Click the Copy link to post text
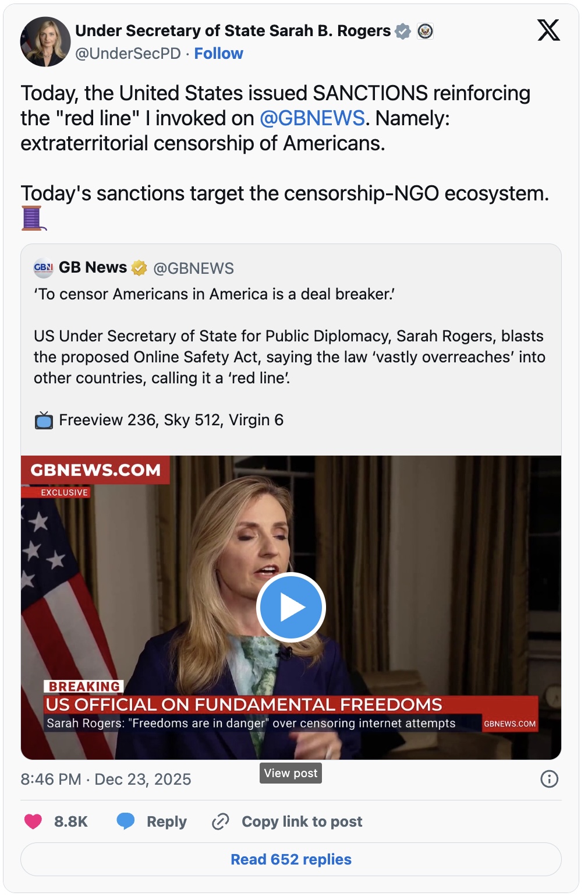This screenshot has height=896, width=588. [302, 821]
